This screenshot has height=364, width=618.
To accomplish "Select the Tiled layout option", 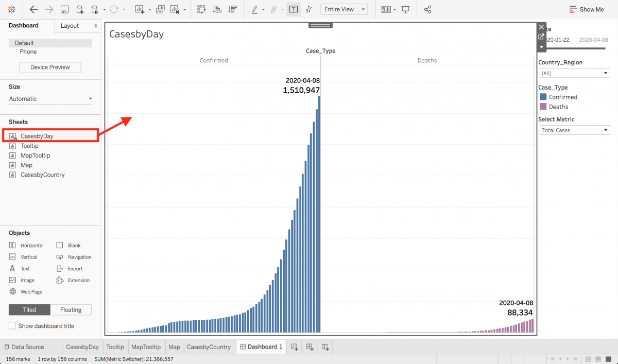I will [29, 309].
